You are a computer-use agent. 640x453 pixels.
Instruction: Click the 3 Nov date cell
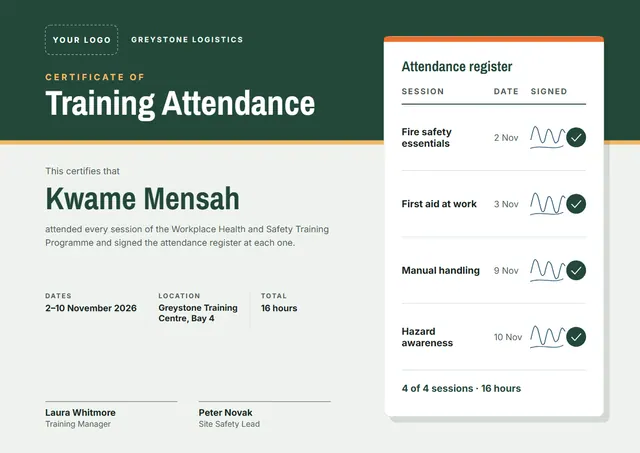[506, 204]
